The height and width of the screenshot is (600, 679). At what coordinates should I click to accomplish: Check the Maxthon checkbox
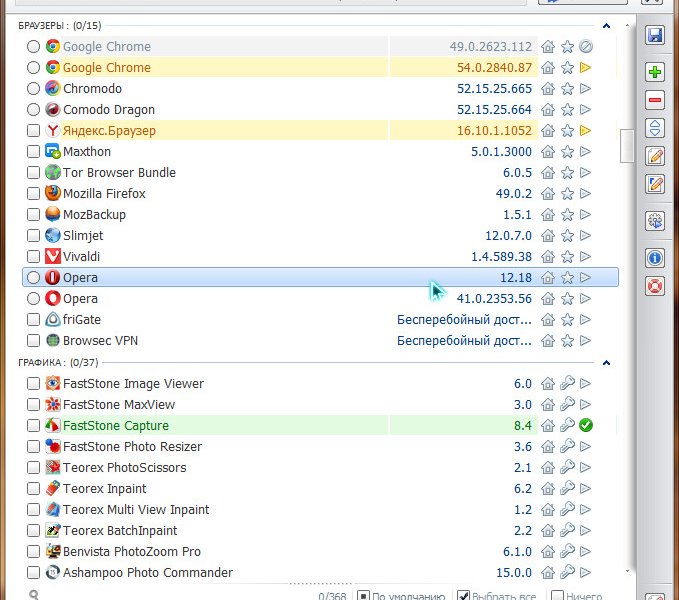[33, 152]
